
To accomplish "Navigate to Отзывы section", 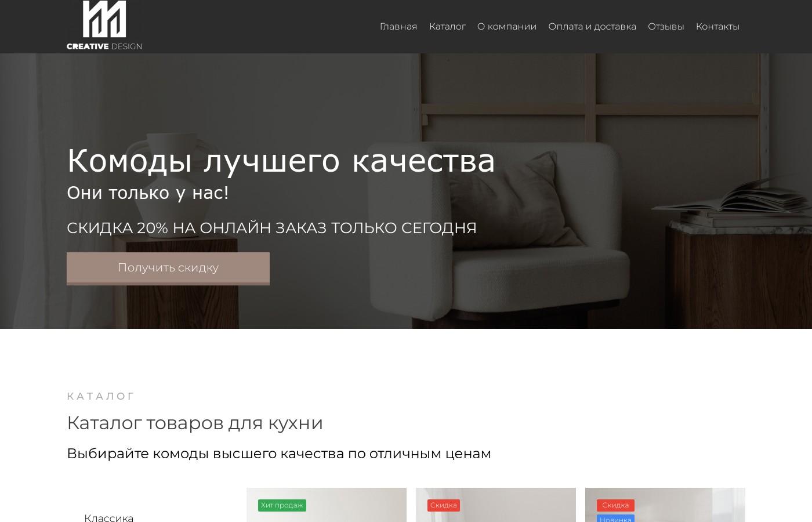I will 666,26.
